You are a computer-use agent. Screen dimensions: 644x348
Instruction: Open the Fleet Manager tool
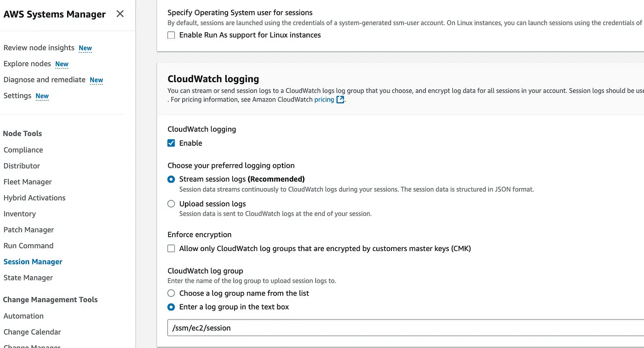tap(27, 182)
